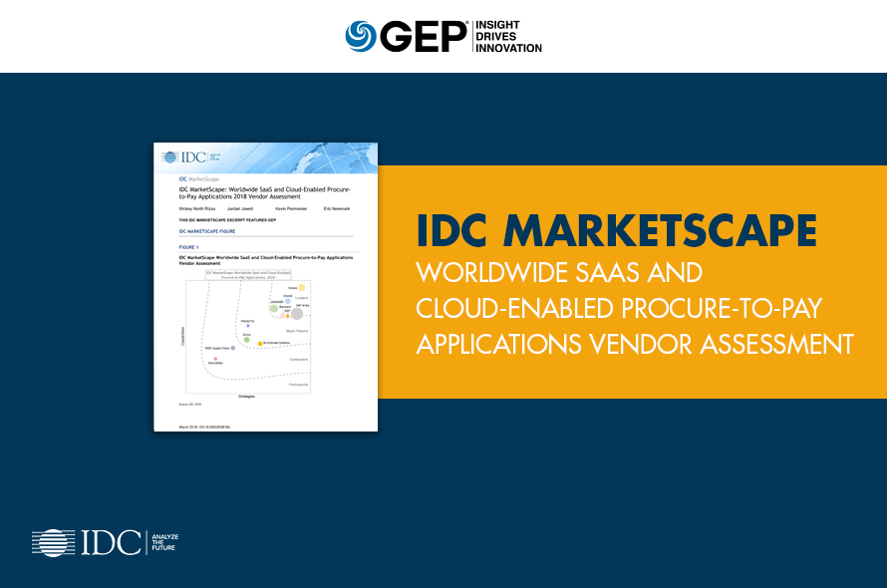Viewport: 887px width, 588px height.
Task: Click the GEP wordmark at top
Action: point(424,37)
